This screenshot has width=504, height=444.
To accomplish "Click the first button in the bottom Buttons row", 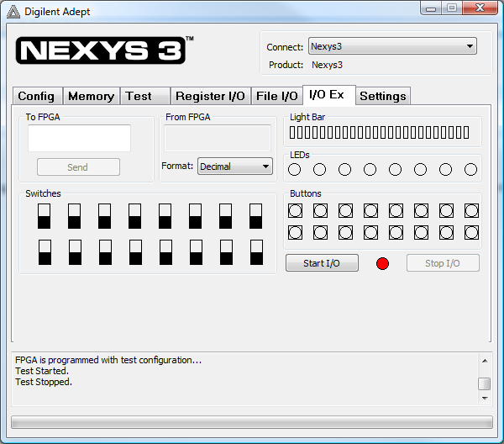I will (x=295, y=233).
